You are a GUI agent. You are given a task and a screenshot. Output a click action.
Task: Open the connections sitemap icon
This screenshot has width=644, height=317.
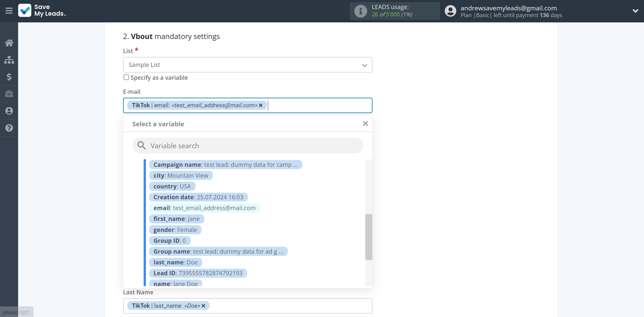coord(9,60)
